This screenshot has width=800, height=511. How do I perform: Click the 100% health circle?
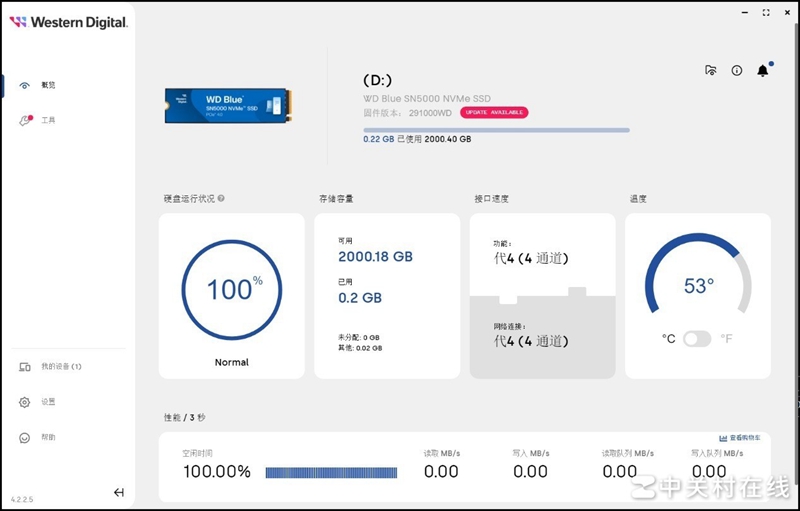[232, 290]
